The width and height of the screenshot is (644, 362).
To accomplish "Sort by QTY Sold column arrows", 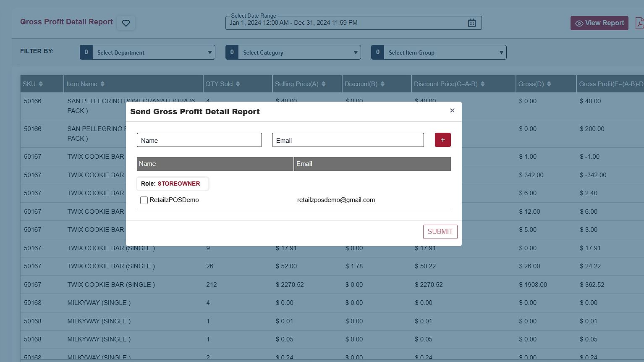I will point(238,84).
